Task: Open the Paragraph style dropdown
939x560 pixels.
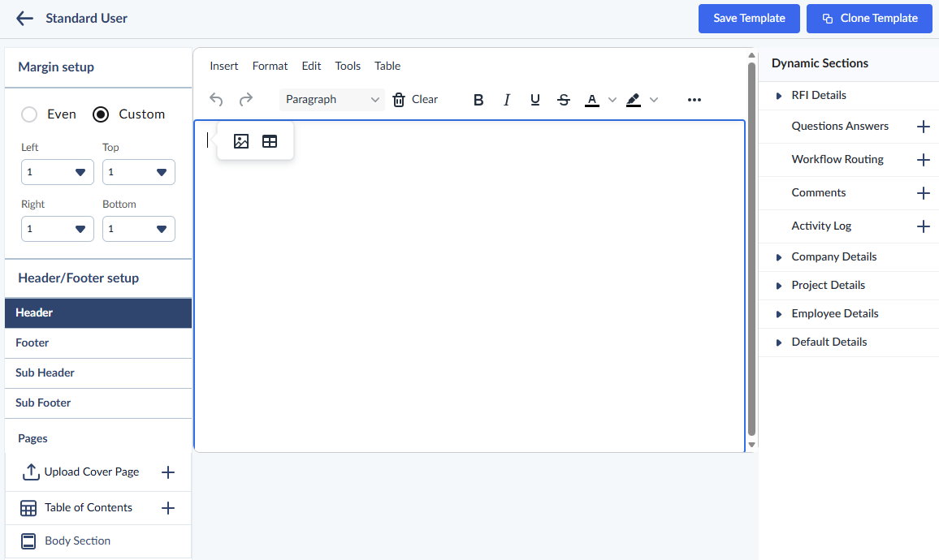Action: [x=331, y=99]
